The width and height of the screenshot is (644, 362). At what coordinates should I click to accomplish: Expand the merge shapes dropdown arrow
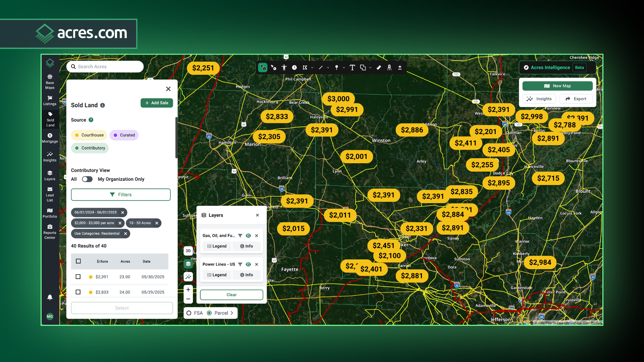pyautogui.click(x=370, y=68)
